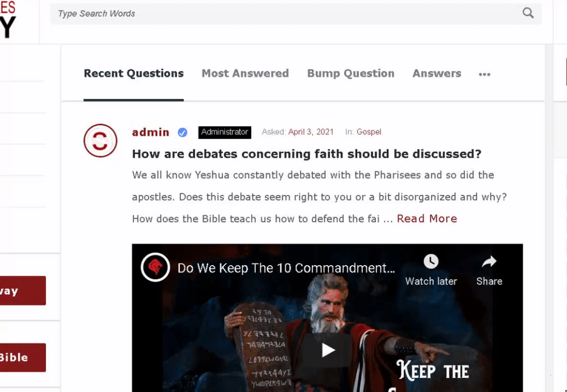Switch to the Most Answered tab
Image resolution: width=567 pixels, height=392 pixels.
point(245,73)
